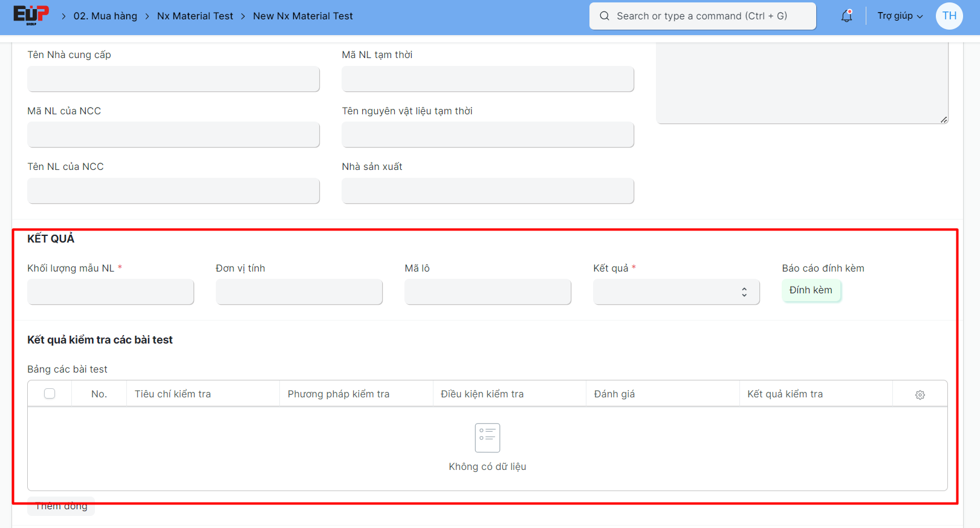Viewport: 980px width, 528px height.
Task: Open table column settings gear
Action: (x=920, y=394)
